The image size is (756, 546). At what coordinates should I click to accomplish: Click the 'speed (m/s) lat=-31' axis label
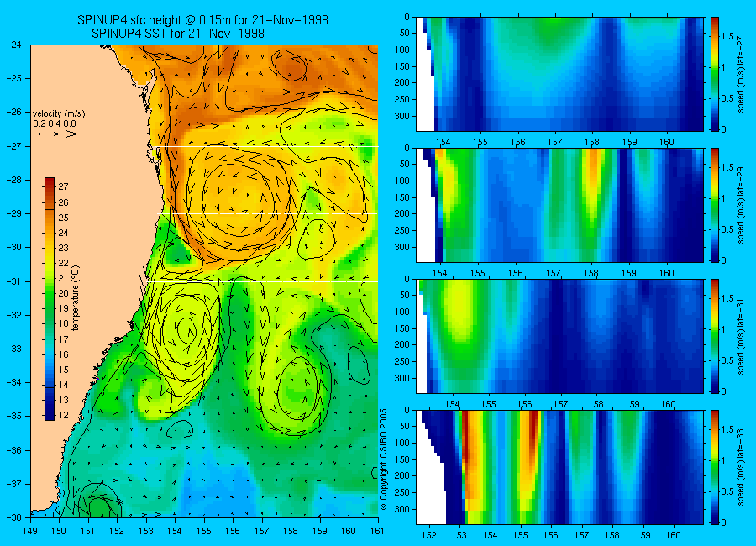click(x=741, y=336)
